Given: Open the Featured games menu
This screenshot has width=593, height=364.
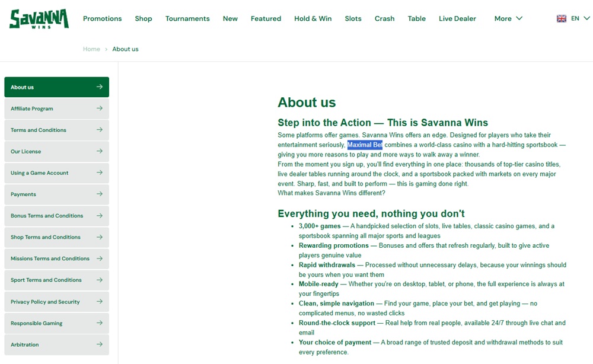Looking at the screenshot, I should pos(266,18).
